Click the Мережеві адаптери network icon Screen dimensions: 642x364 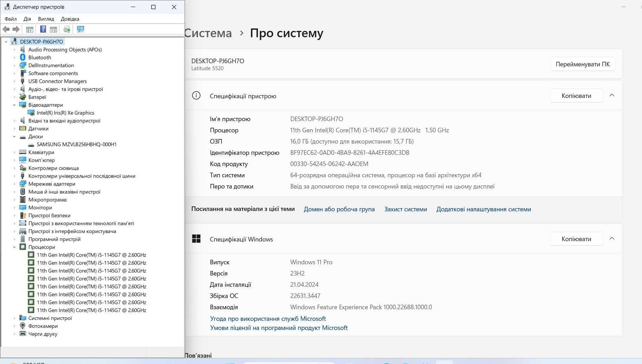[x=23, y=184]
